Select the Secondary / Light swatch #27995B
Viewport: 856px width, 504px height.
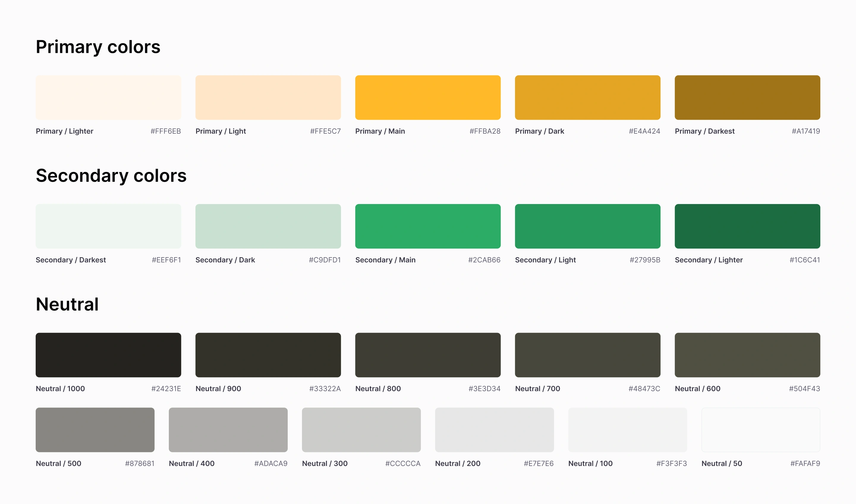pyautogui.click(x=588, y=226)
